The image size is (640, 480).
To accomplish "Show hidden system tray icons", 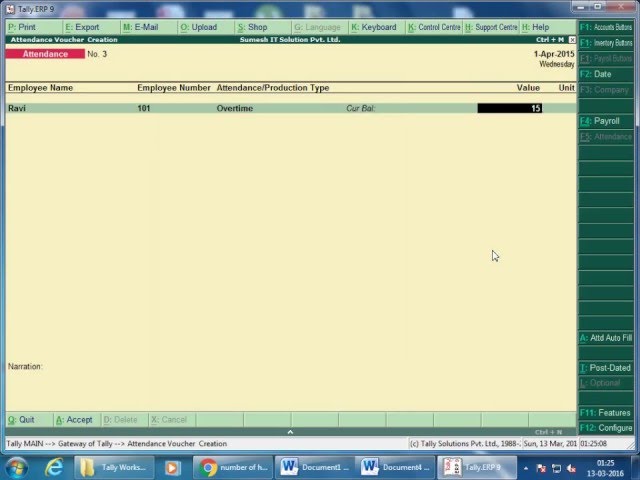I will 526,468.
